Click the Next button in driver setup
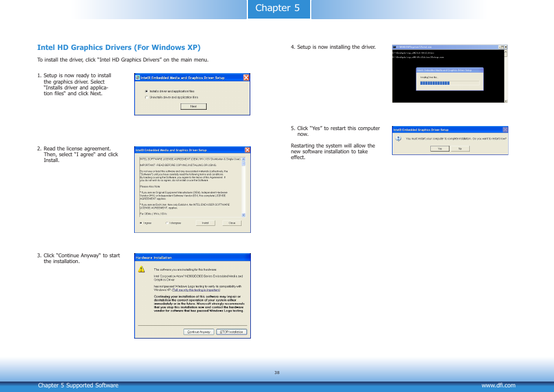 tap(193, 106)
